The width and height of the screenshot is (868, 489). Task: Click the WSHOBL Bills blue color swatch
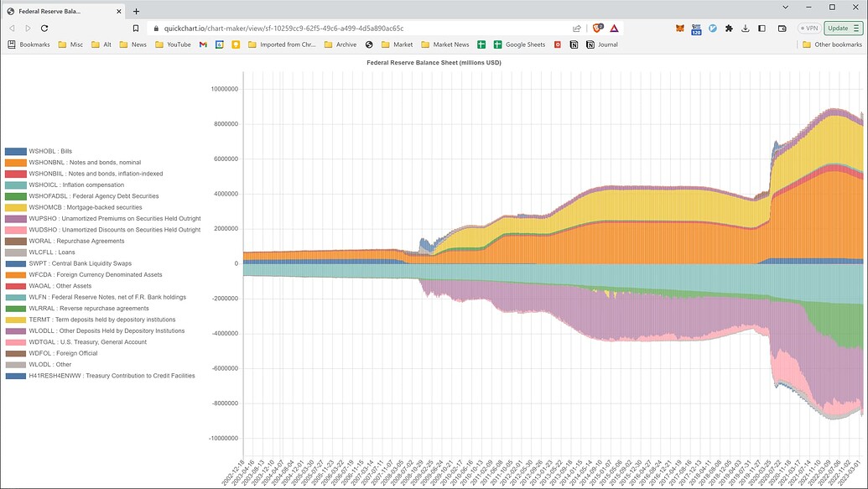pos(15,151)
